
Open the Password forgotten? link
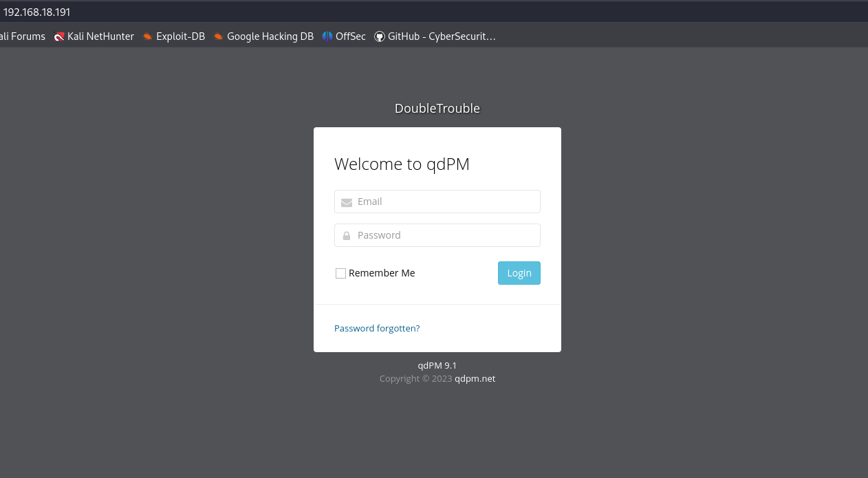click(x=377, y=328)
